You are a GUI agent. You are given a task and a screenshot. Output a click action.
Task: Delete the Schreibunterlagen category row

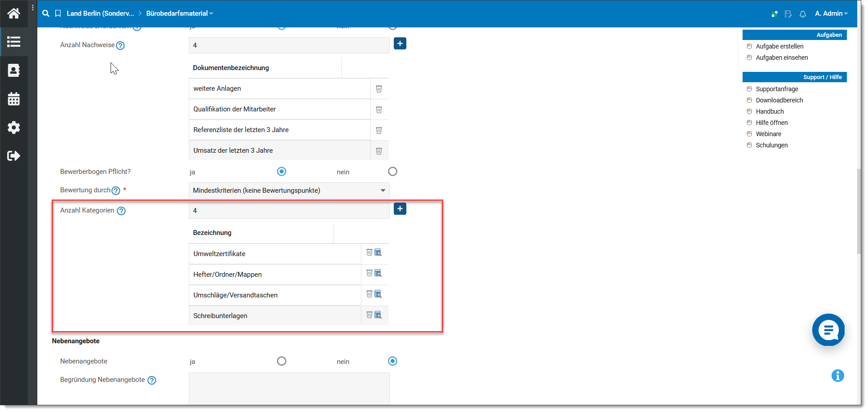pyautogui.click(x=369, y=315)
